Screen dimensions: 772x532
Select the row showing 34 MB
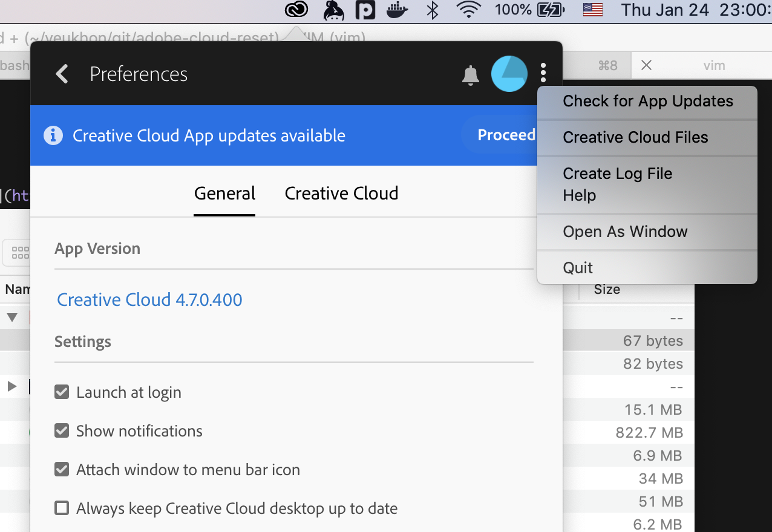629,479
